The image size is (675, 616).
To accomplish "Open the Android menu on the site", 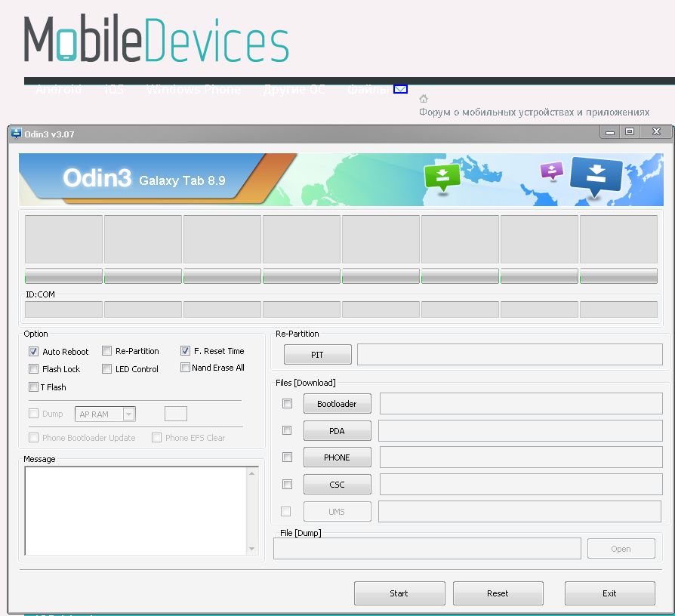I will coord(59,89).
